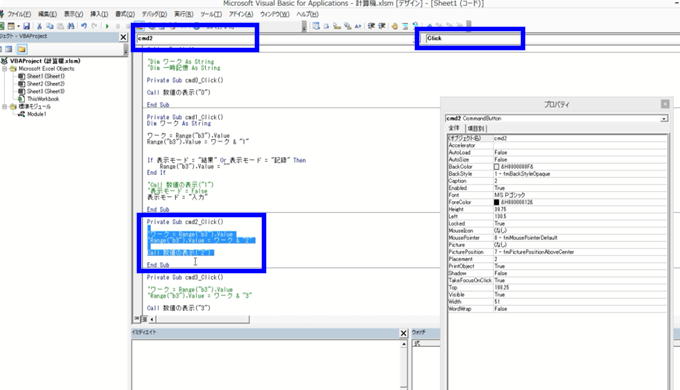Switch to the 全体 tab in Properties
This screenshot has width=680, height=390.
(x=454, y=128)
